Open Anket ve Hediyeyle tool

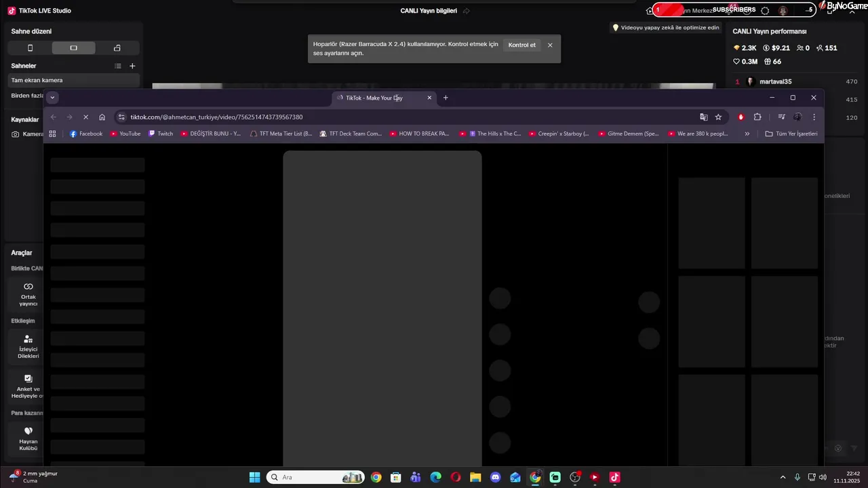pyautogui.click(x=28, y=386)
